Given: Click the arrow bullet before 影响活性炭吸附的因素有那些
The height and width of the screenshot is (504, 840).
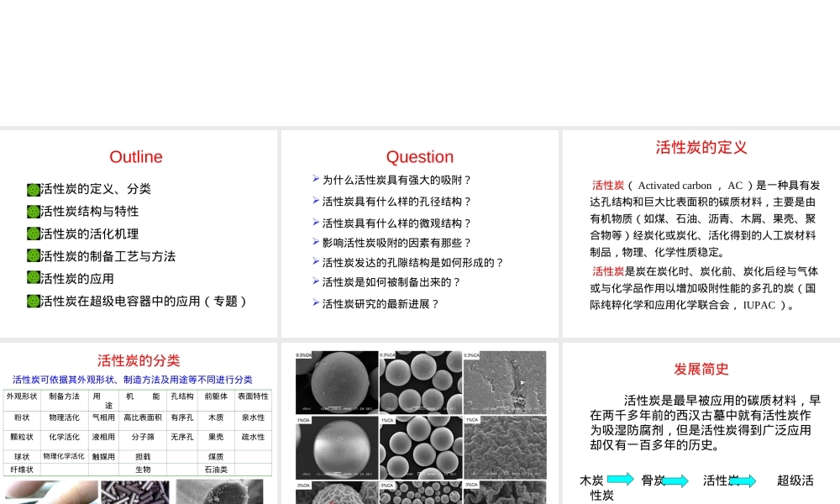Looking at the screenshot, I should [316, 242].
